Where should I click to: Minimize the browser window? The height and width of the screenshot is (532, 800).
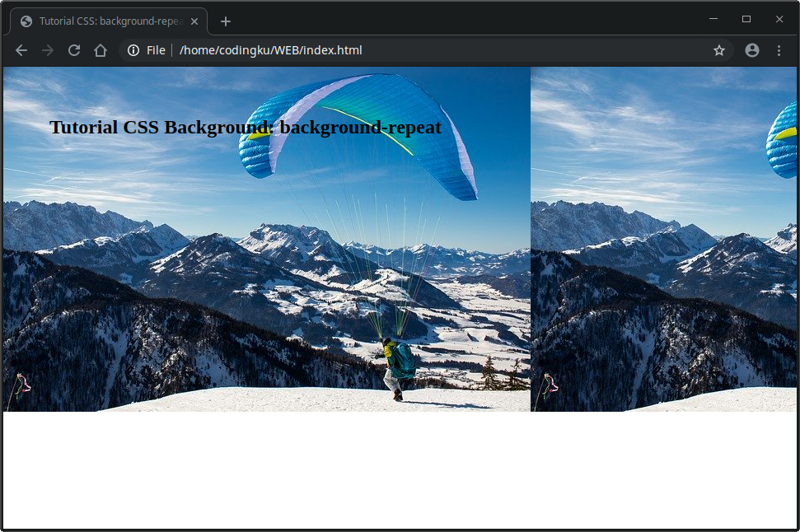point(713,19)
